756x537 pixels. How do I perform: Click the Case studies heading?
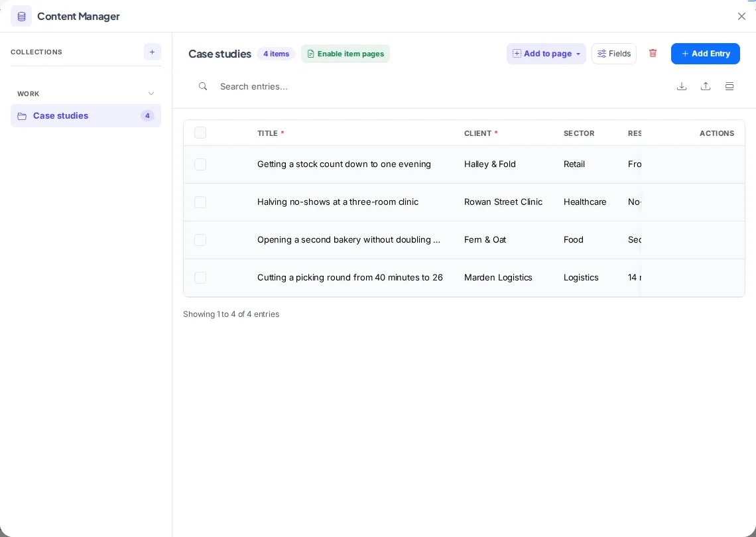(x=220, y=54)
